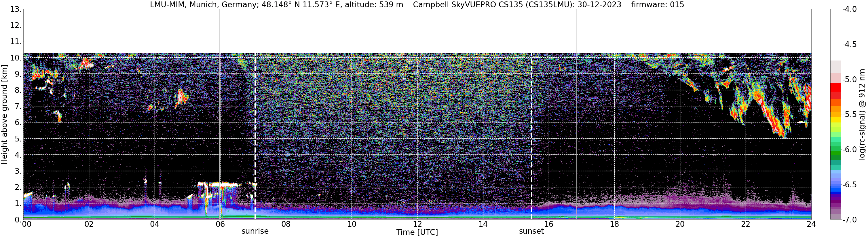Click the '10' time axis tick label
Screen dimensions: 868x238
pyautogui.click(x=352, y=224)
